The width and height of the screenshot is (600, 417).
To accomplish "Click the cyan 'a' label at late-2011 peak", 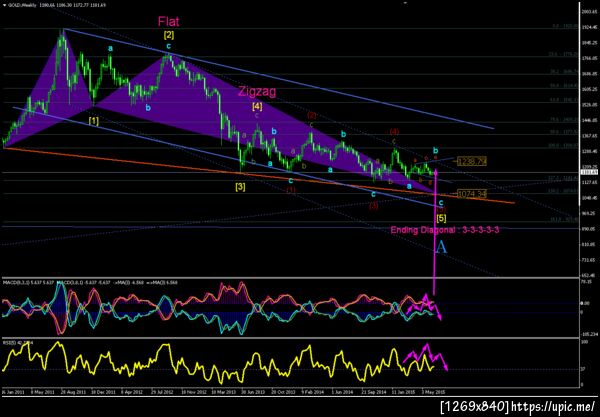I will pos(110,49).
